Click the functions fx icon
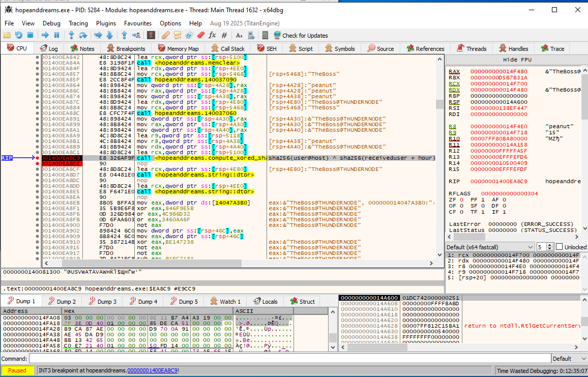This screenshot has height=377, width=588. 213,35
